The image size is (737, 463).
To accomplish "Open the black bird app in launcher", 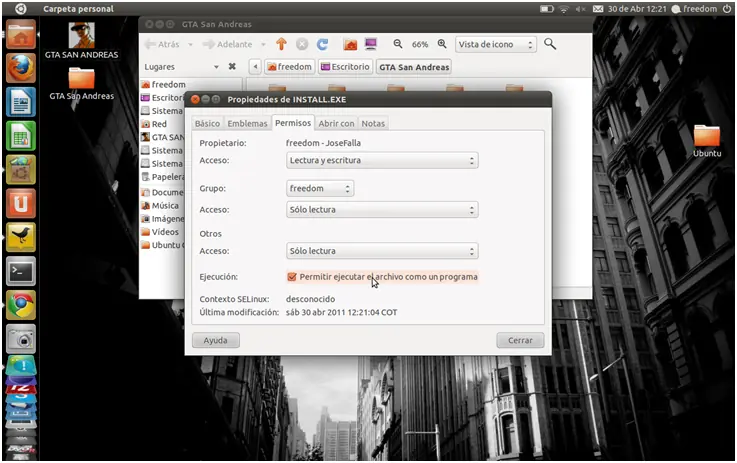I will click(x=21, y=237).
